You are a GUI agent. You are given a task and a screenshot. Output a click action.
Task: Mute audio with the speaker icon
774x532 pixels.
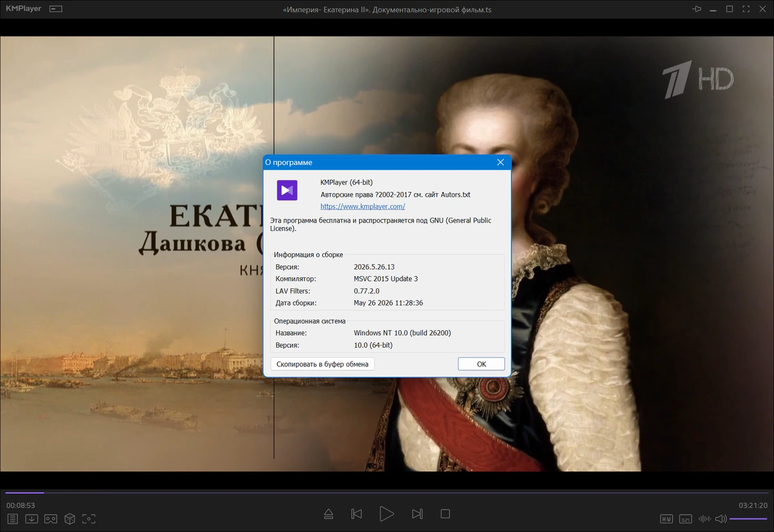coord(721,519)
